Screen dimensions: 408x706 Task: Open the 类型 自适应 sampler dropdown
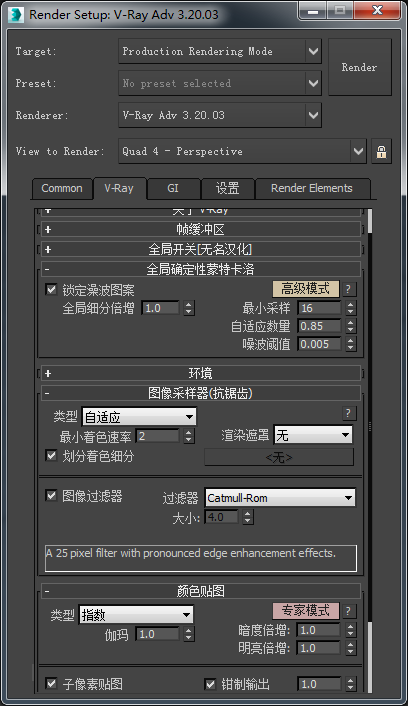coord(139,417)
